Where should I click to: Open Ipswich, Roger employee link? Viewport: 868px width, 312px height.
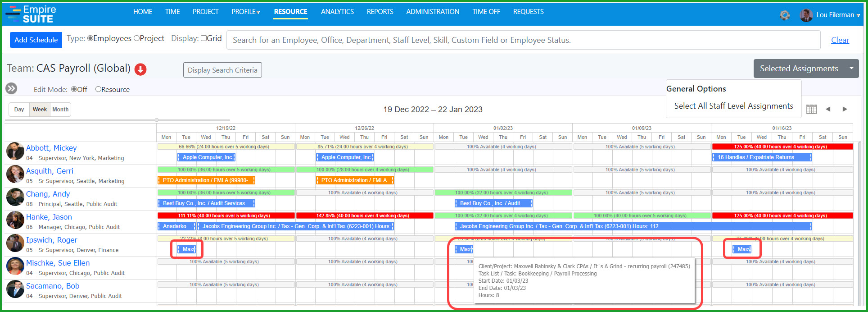click(52, 240)
